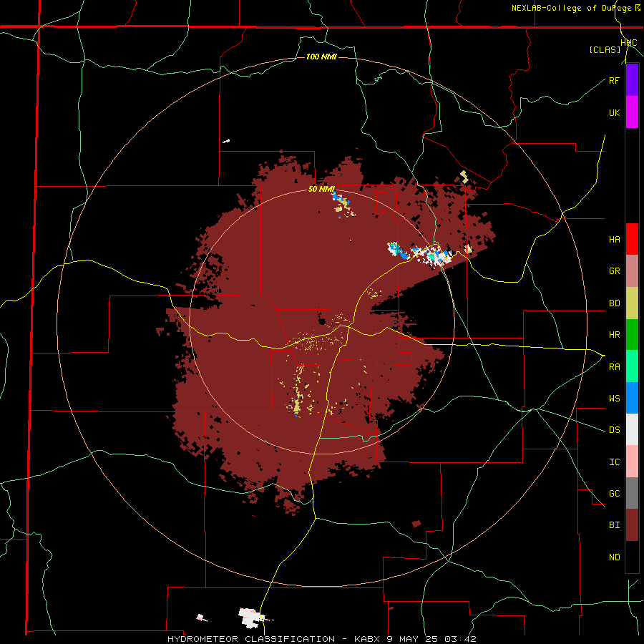Click the HA red legend swatch
The image size is (644, 644).
[x=632, y=239]
